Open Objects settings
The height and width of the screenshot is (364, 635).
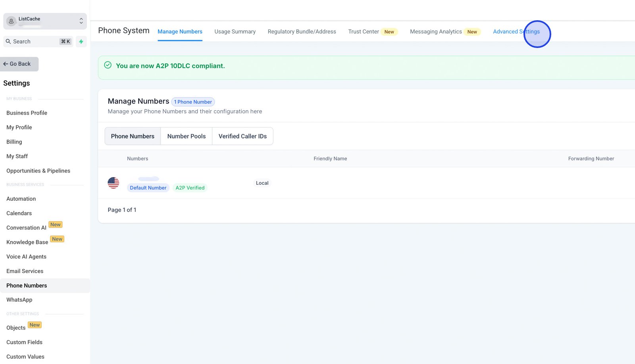[16, 328]
